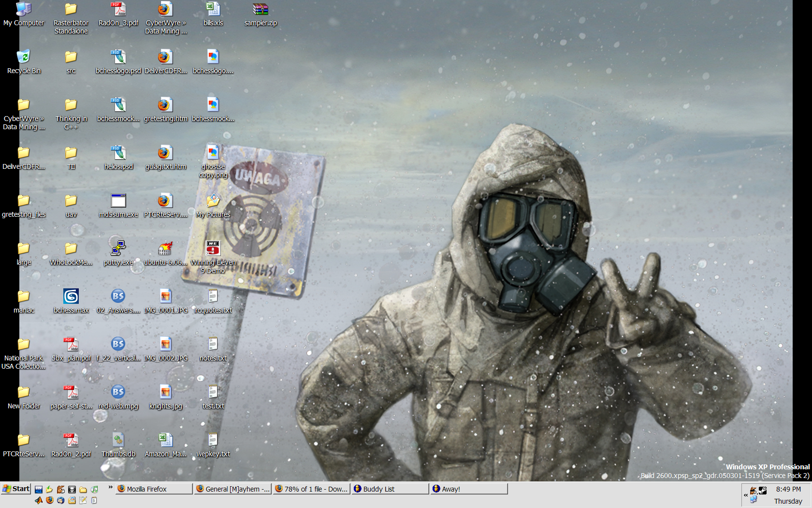Select the sampler.zip archive

[261, 14]
